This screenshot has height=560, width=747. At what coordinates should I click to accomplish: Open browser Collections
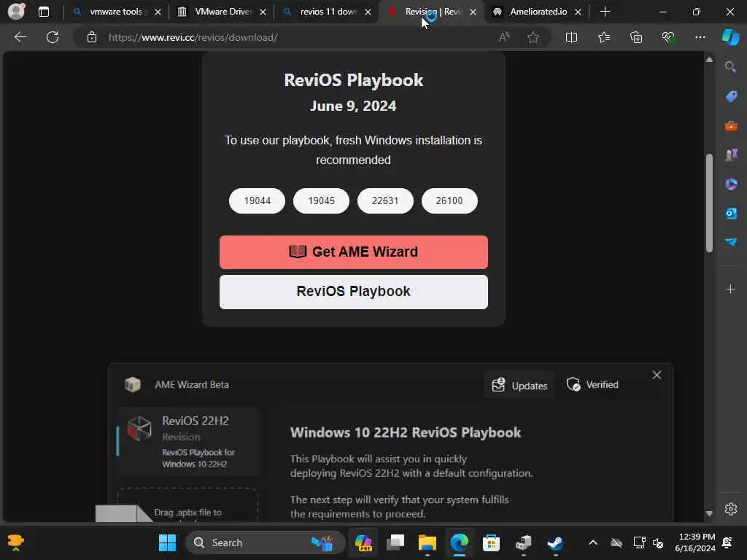pos(636,37)
